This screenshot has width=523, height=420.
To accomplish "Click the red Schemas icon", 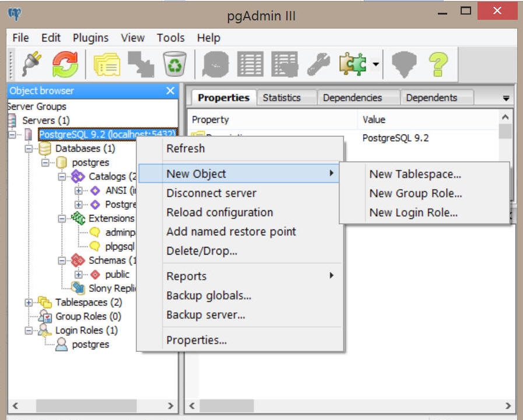I will click(x=78, y=260).
